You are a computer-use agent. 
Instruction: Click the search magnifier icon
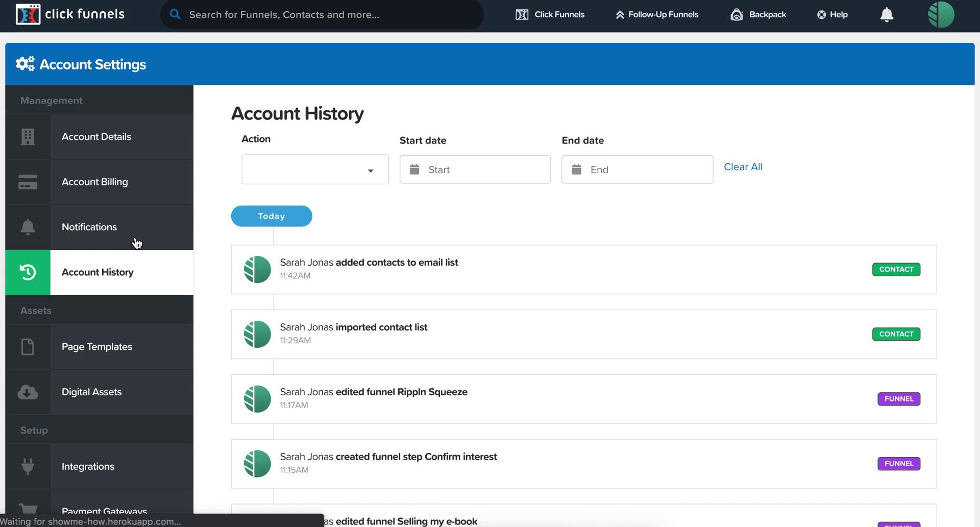175,14
